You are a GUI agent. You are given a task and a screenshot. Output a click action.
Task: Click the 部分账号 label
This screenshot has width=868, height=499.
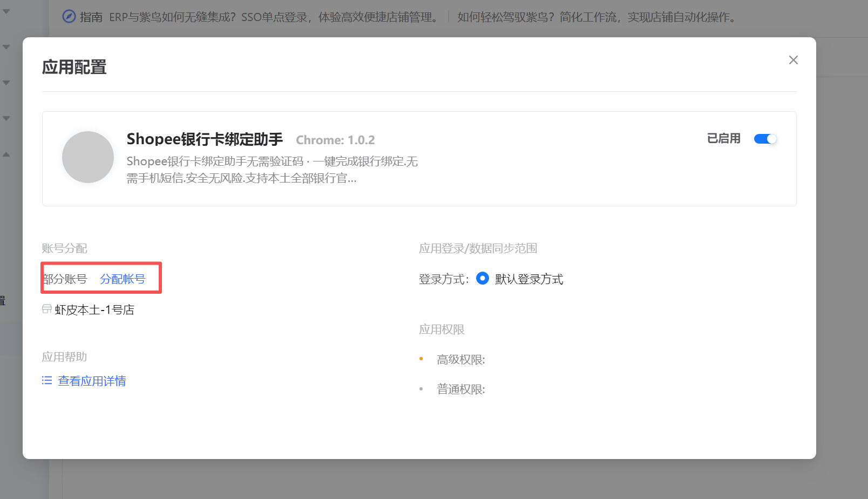coord(65,279)
